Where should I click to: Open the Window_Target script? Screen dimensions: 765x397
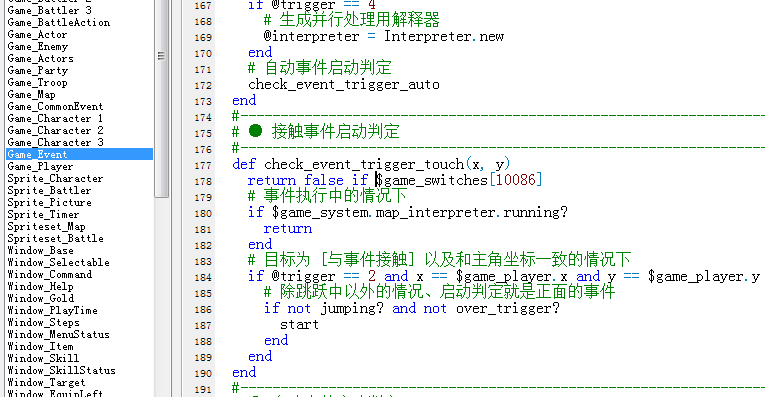[x=46, y=382]
